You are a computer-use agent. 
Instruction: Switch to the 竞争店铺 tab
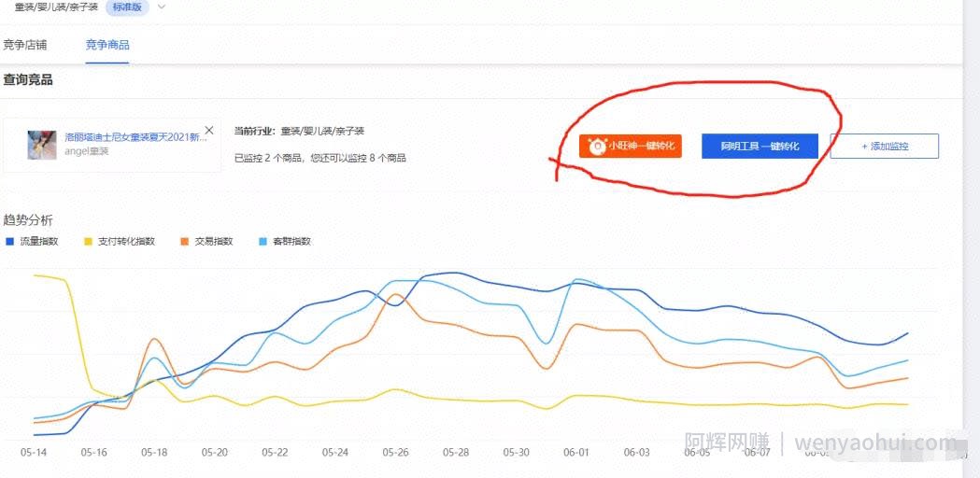click(25, 45)
